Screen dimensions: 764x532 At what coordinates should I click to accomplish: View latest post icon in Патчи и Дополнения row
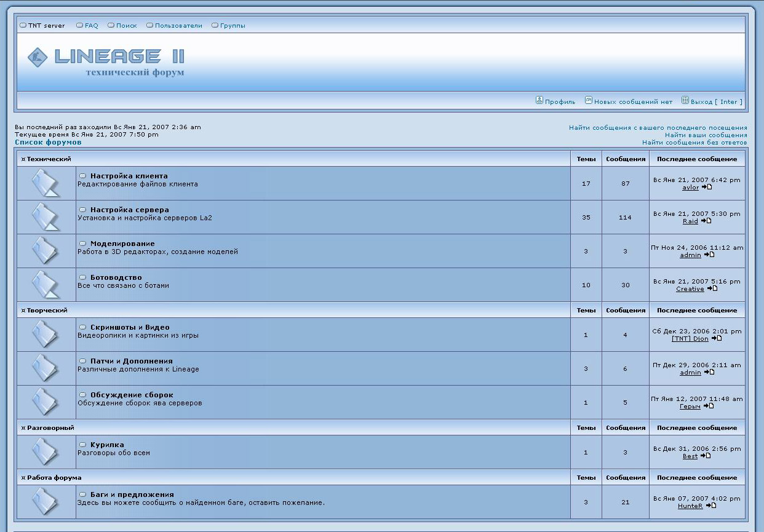(x=709, y=372)
